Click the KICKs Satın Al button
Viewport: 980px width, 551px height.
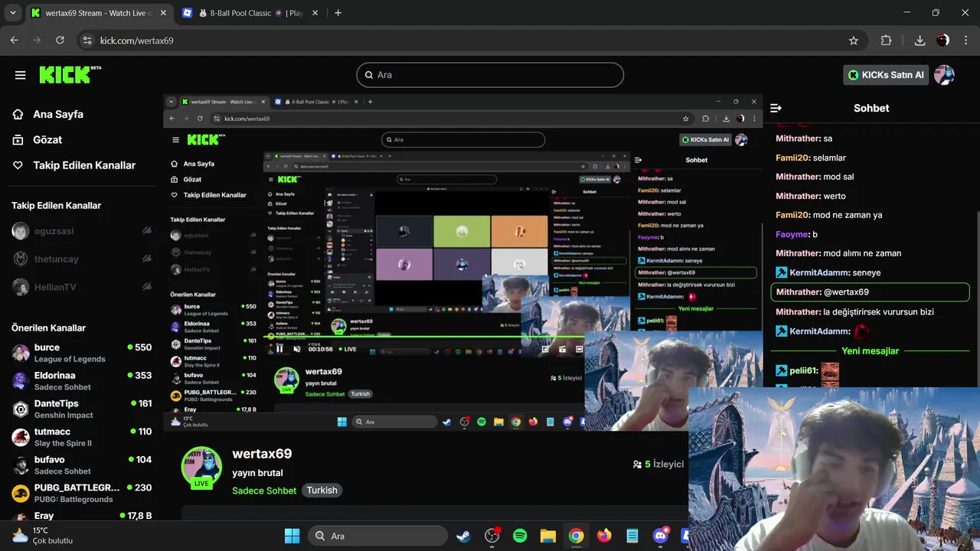pos(886,75)
